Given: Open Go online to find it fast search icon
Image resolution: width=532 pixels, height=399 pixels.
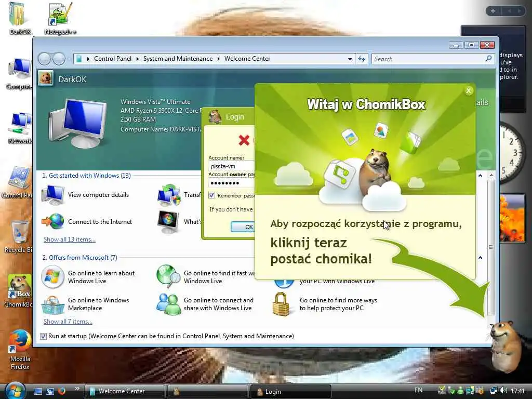Looking at the screenshot, I should click(169, 276).
